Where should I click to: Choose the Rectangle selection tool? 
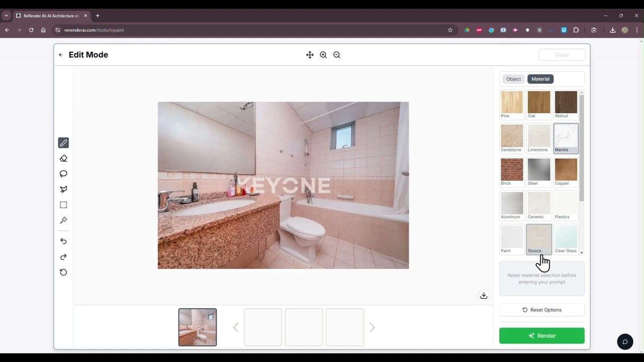(63, 205)
